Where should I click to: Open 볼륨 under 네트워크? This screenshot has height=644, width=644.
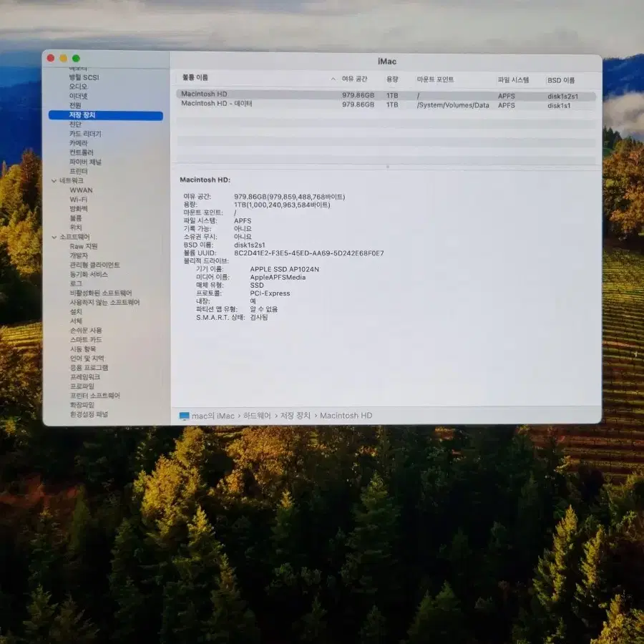[x=76, y=218]
